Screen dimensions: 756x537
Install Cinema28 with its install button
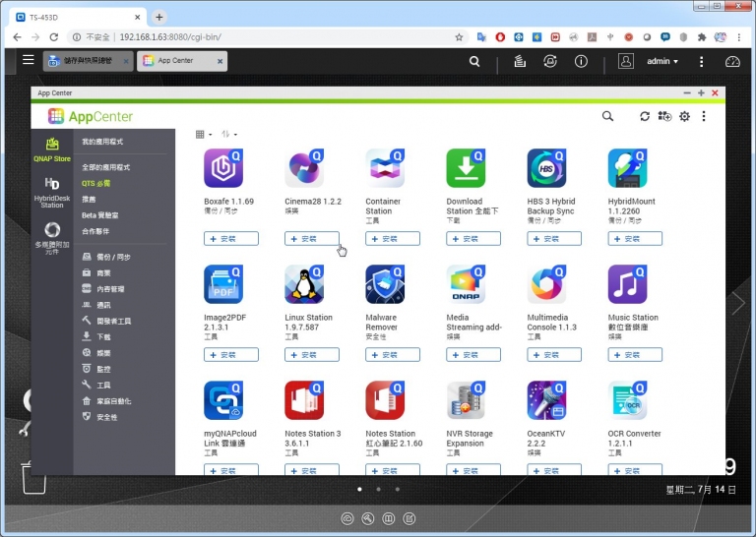tap(312, 239)
